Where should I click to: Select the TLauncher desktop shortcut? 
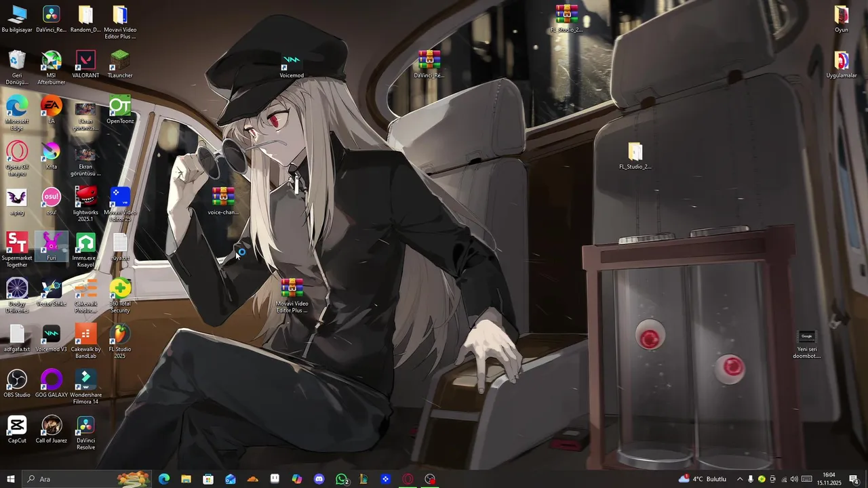pyautogui.click(x=120, y=65)
